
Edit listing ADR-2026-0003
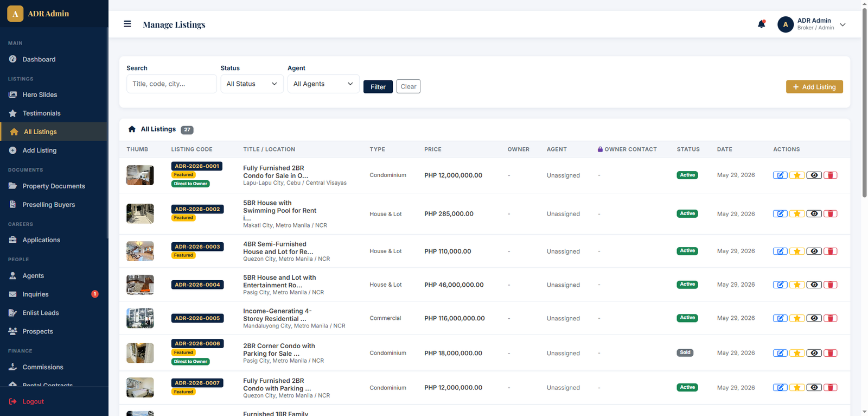pyautogui.click(x=780, y=251)
